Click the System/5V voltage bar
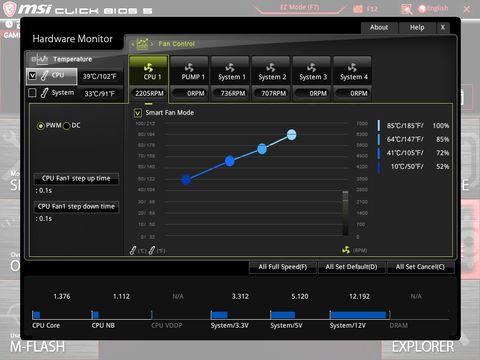Image resolution: width=480 pixels, height=360 pixels. [283, 315]
